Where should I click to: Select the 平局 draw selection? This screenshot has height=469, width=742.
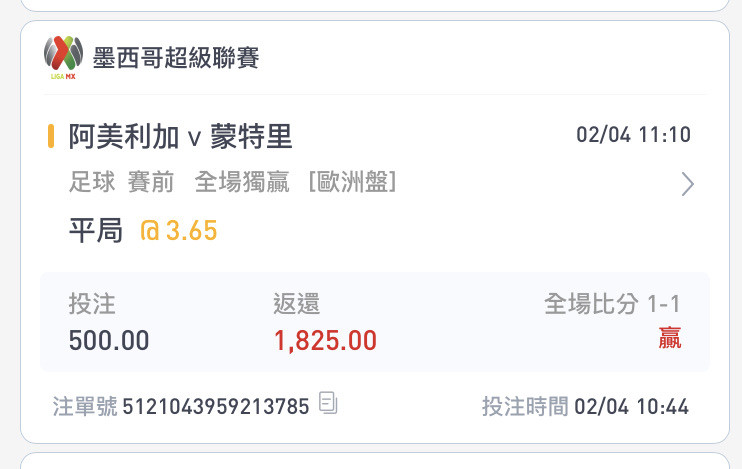[x=96, y=230]
